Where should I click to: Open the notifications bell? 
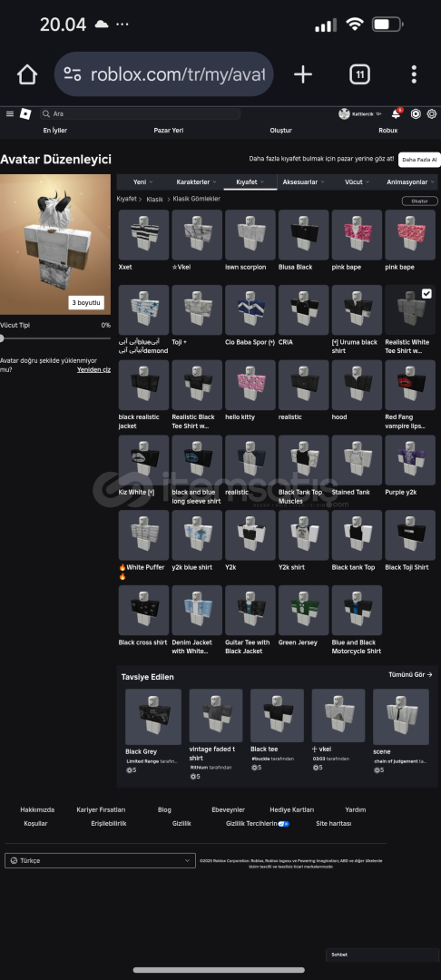click(x=396, y=113)
